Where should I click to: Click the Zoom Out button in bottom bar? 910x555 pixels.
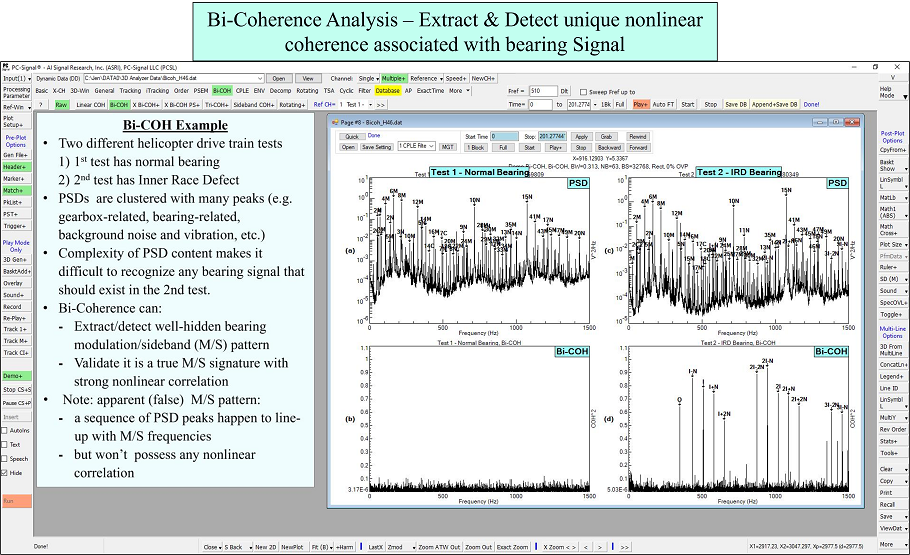coord(478,547)
